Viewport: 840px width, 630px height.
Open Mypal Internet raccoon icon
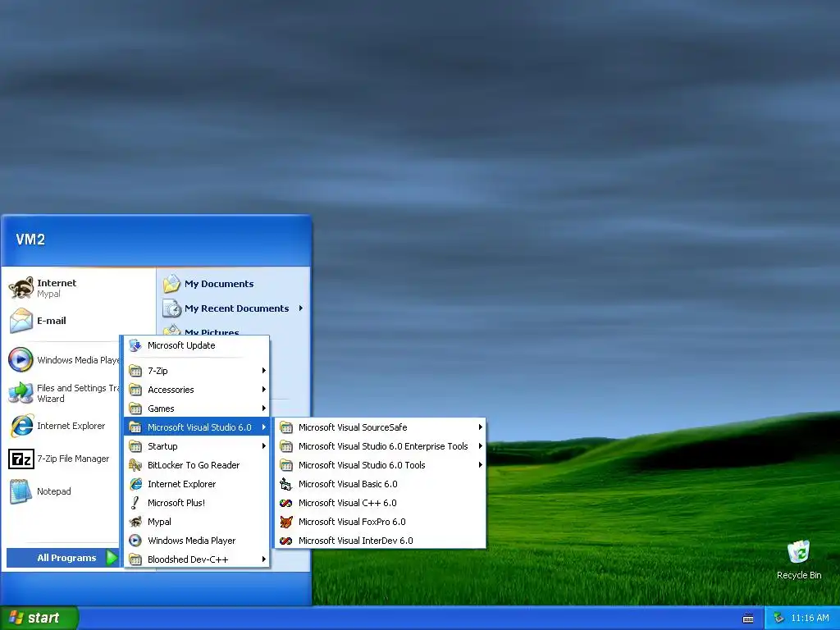(21, 288)
